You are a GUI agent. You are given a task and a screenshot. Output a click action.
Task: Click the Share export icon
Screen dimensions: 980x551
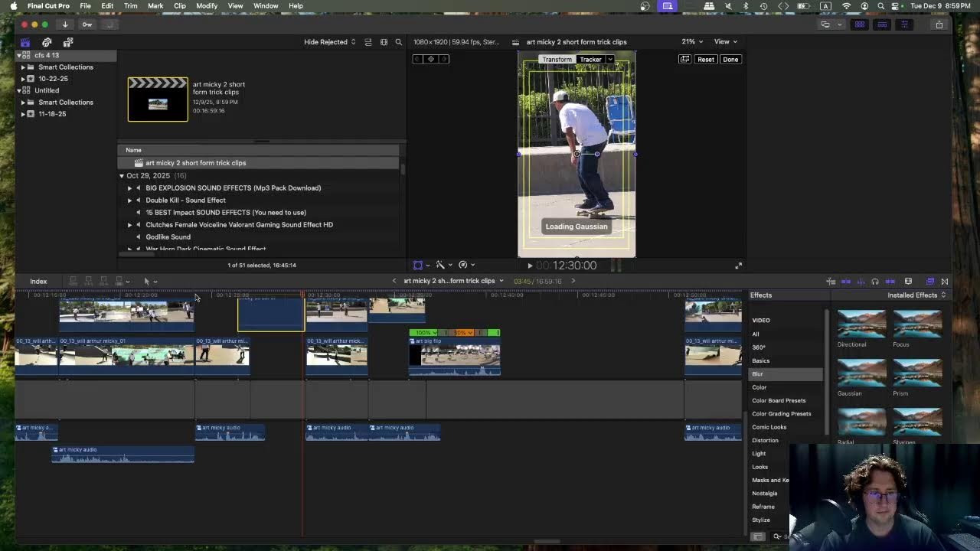939,24
